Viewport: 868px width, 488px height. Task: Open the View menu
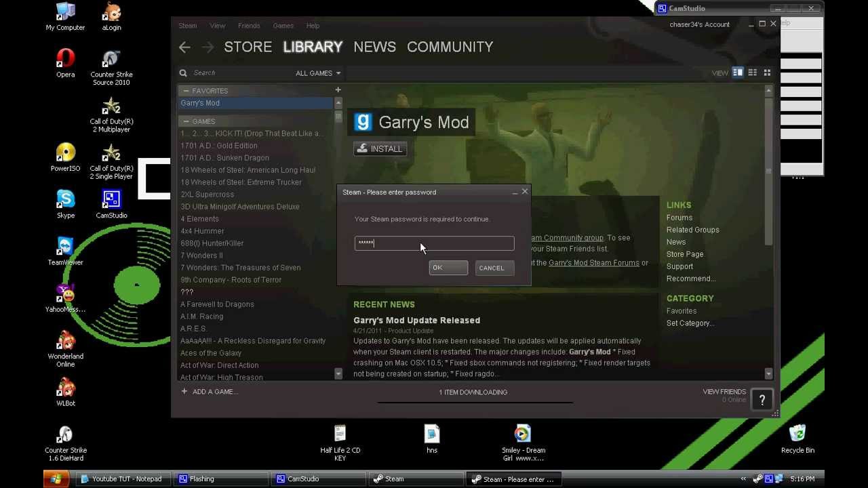click(x=218, y=26)
